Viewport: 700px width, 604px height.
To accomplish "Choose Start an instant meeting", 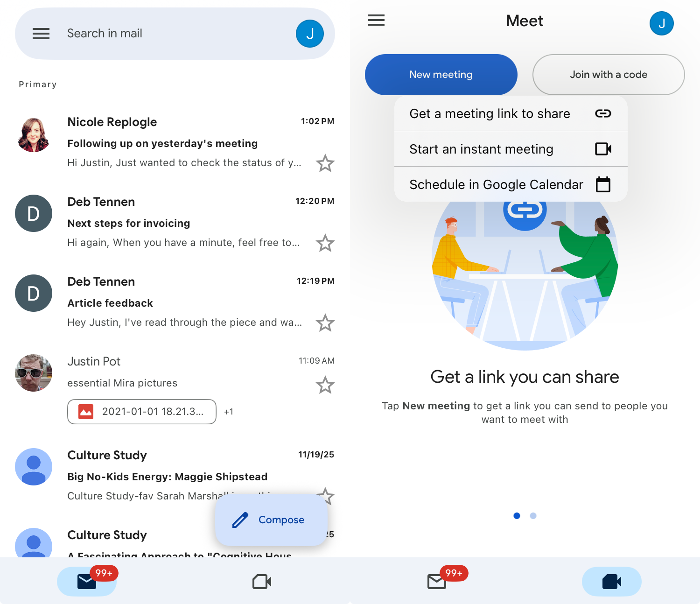I will (x=481, y=149).
